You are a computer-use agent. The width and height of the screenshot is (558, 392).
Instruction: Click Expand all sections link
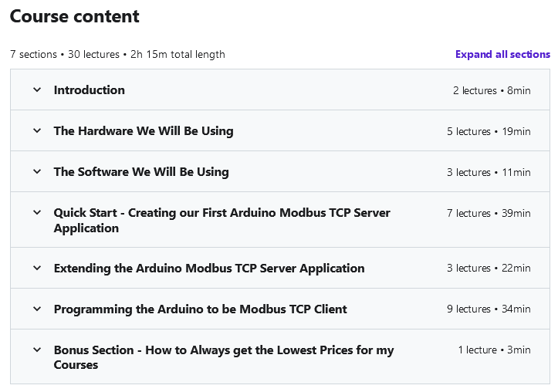(x=502, y=55)
